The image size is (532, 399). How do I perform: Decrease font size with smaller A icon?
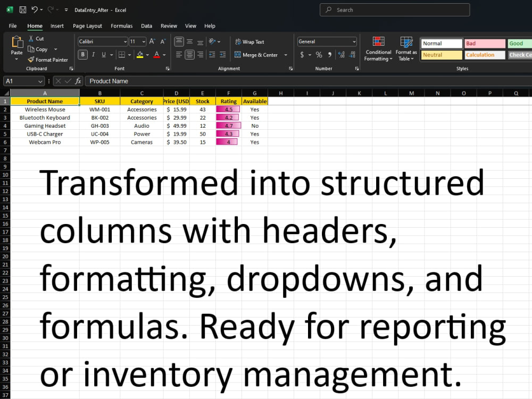point(163,41)
